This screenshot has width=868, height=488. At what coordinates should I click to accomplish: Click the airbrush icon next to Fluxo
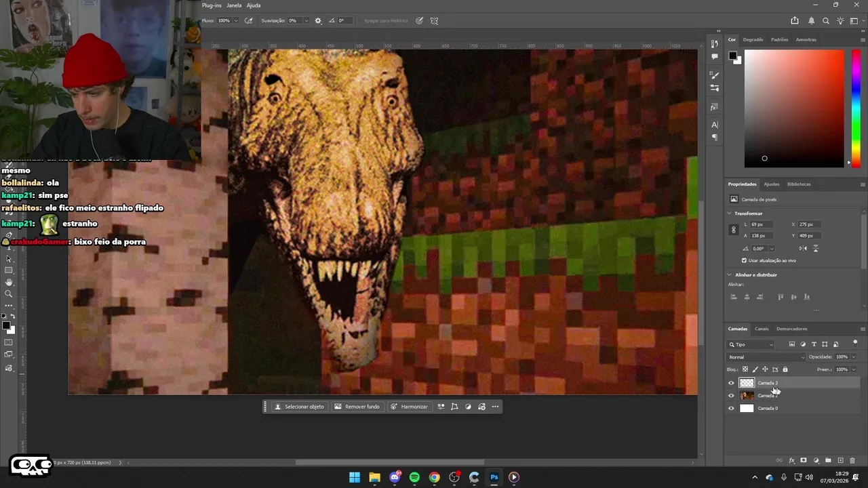[x=249, y=20]
